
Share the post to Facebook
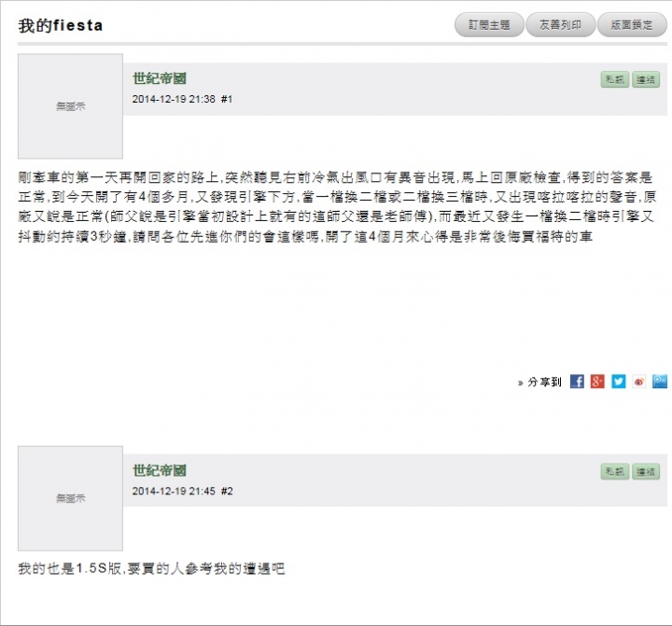(x=577, y=382)
